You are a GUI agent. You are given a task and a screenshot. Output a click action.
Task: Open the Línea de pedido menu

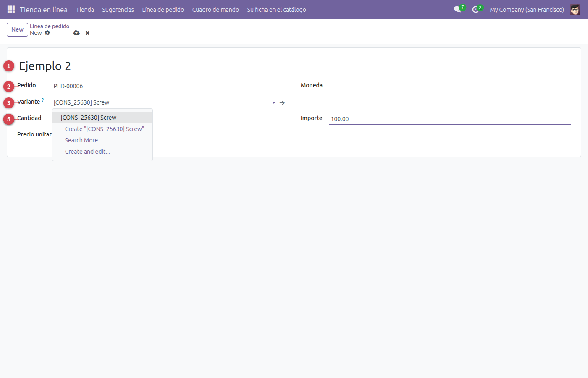pos(163,9)
